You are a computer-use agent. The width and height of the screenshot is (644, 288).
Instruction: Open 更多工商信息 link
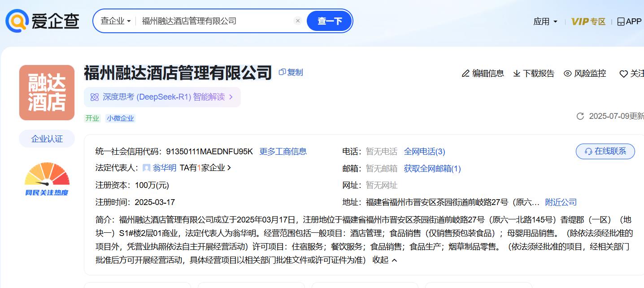pos(283,152)
